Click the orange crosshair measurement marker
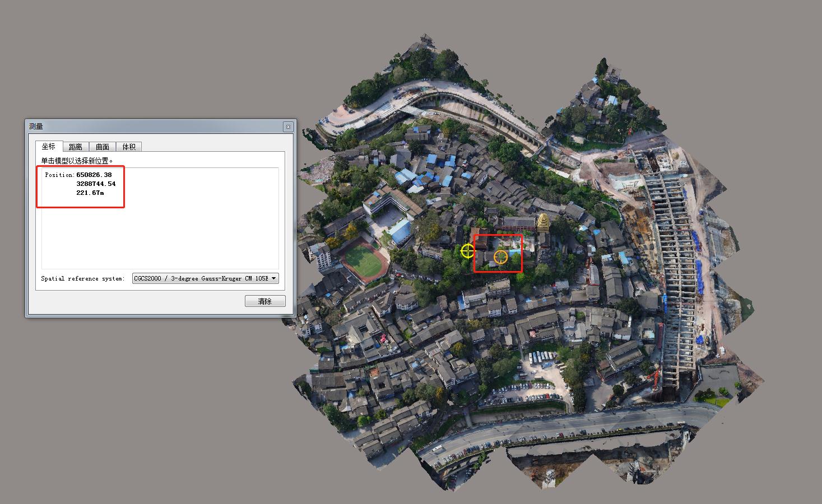The image size is (822, 504). (x=500, y=257)
